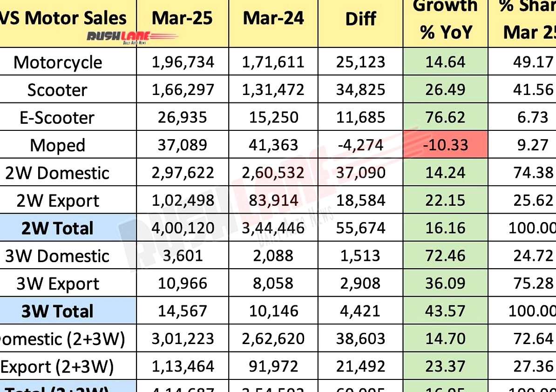Click the E-Scooter growth value 76.62

pyautogui.click(x=445, y=117)
